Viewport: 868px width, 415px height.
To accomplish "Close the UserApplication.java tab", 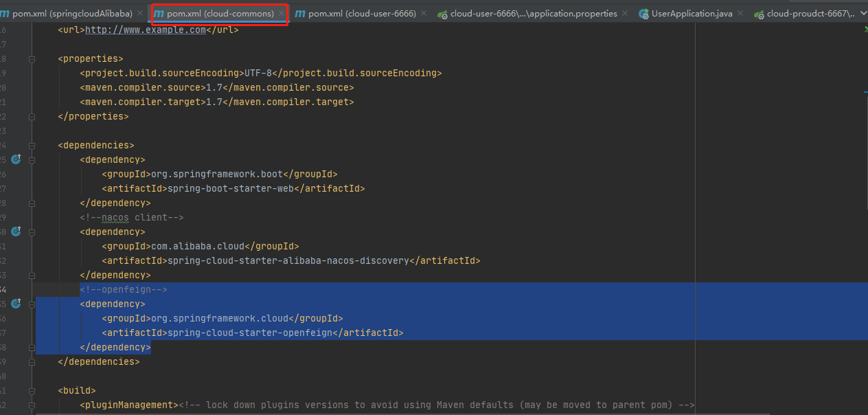I will 740,14.
